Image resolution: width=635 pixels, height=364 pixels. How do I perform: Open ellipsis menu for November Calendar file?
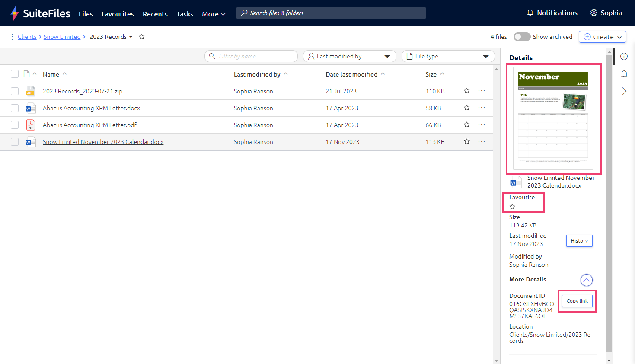pyautogui.click(x=481, y=141)
